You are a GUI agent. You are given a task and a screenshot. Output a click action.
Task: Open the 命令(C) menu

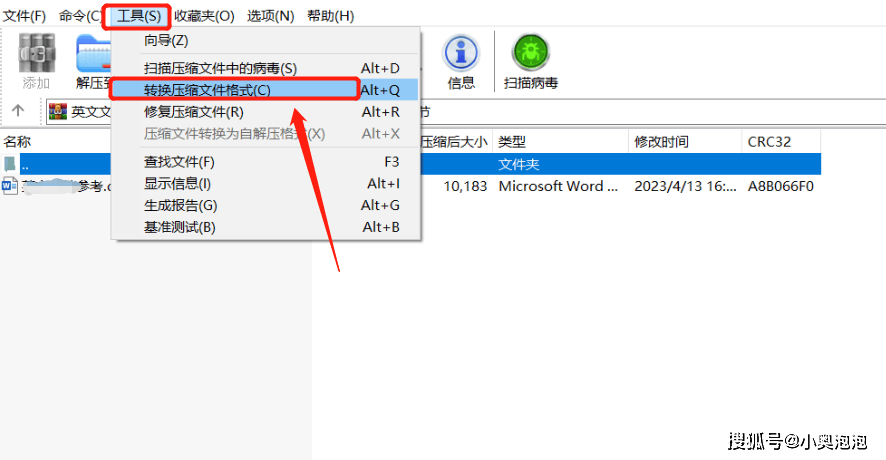80,16
